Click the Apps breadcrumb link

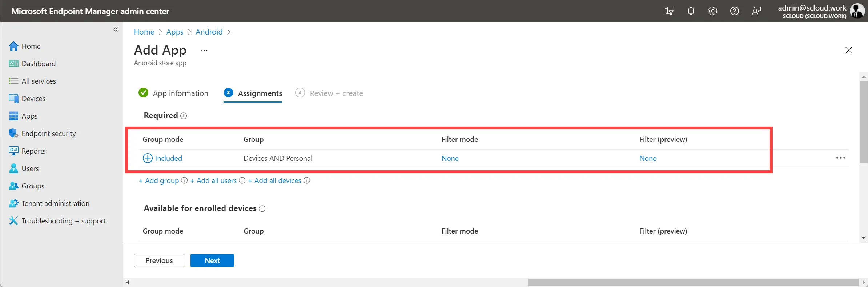tap(175, 32)
